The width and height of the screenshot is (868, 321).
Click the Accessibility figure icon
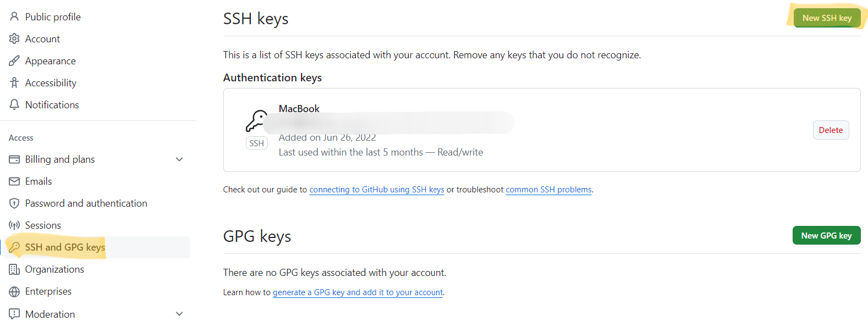[14, 82]
